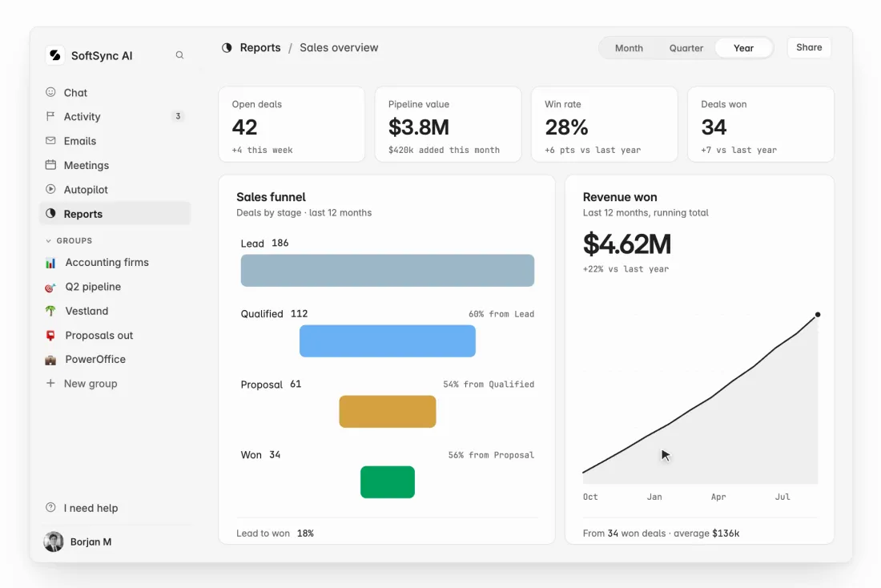Click the Proposals out mailbox icon
This screenshot has width=881, height=588.
(x=50, y=335)
